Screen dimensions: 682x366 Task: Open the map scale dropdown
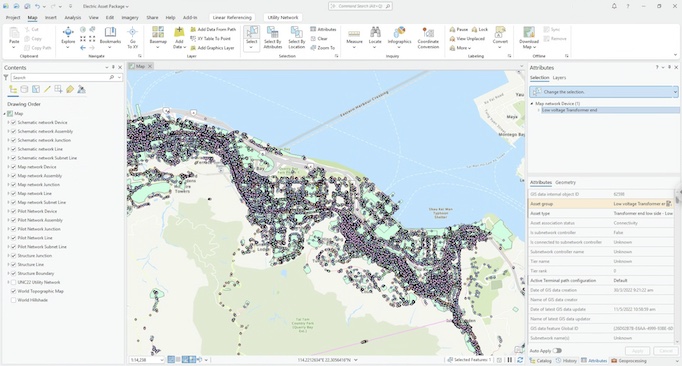pos(162,360)
